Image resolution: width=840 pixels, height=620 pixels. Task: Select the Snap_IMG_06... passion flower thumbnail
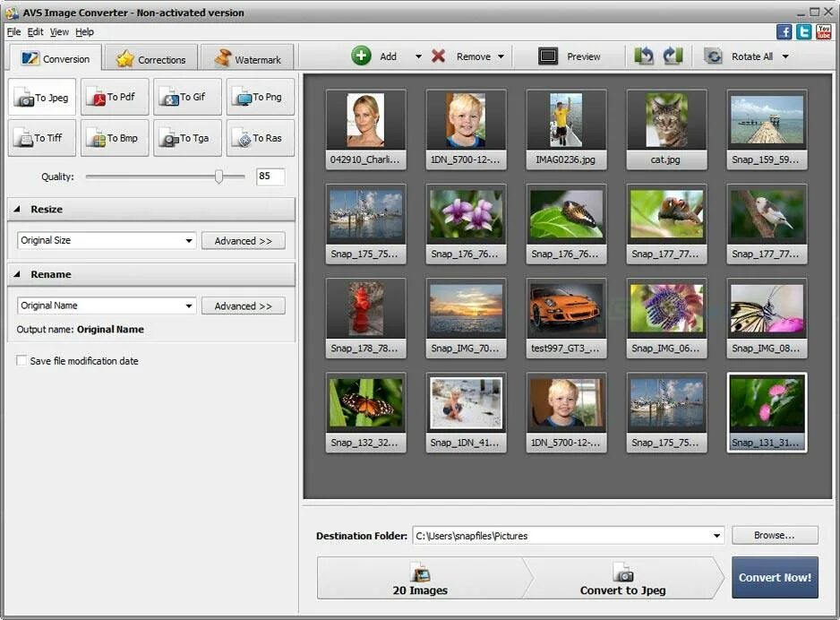pos(666,318)
